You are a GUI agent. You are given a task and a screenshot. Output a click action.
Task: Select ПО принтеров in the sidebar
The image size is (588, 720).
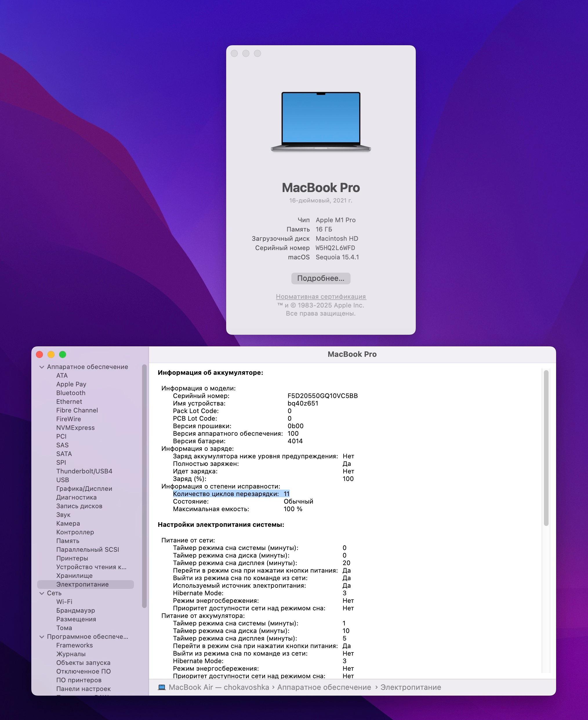coord(79,680)
